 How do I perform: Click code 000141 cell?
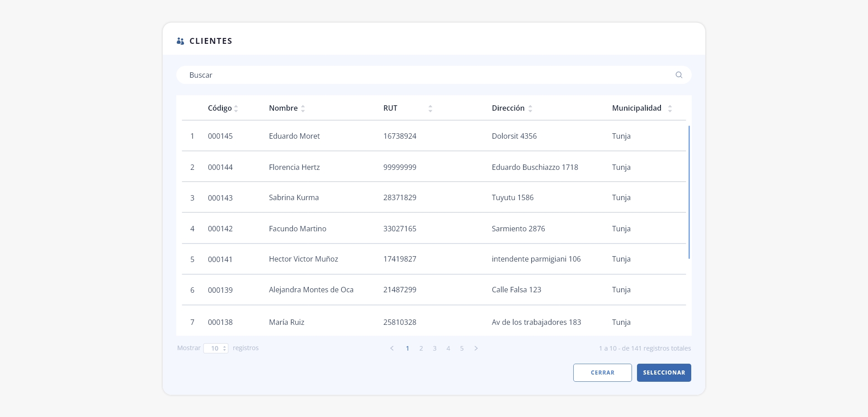click(220, 259)
